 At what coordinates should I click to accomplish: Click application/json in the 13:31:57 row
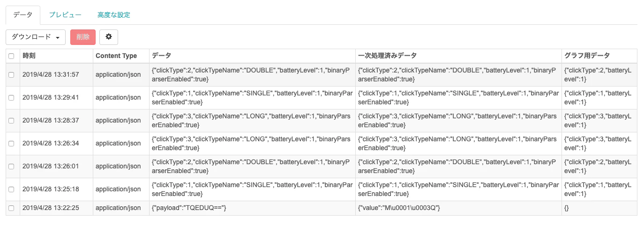click(x=118, y=74)
